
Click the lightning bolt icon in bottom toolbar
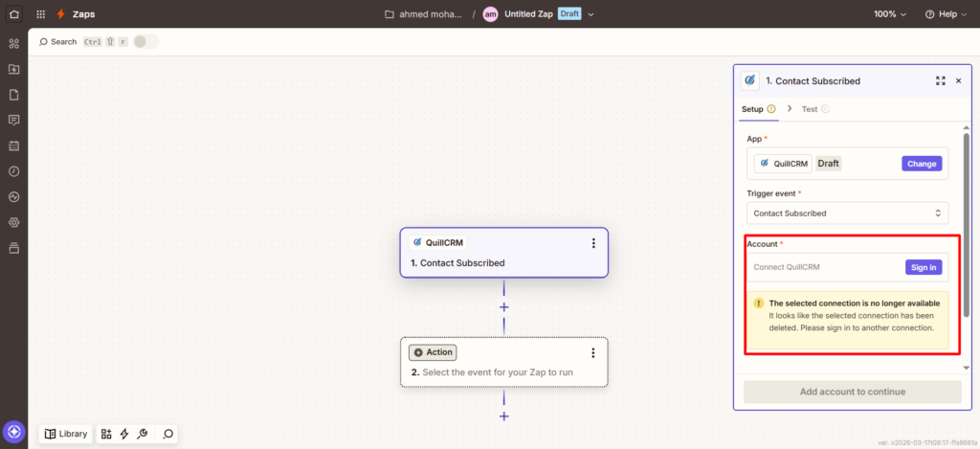[123, 434]
